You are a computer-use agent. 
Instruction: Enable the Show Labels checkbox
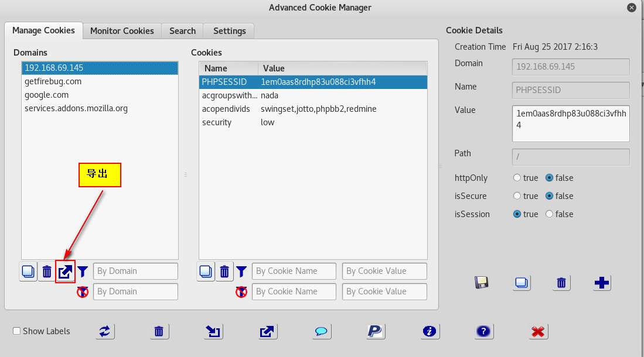[x=17, y=331]
